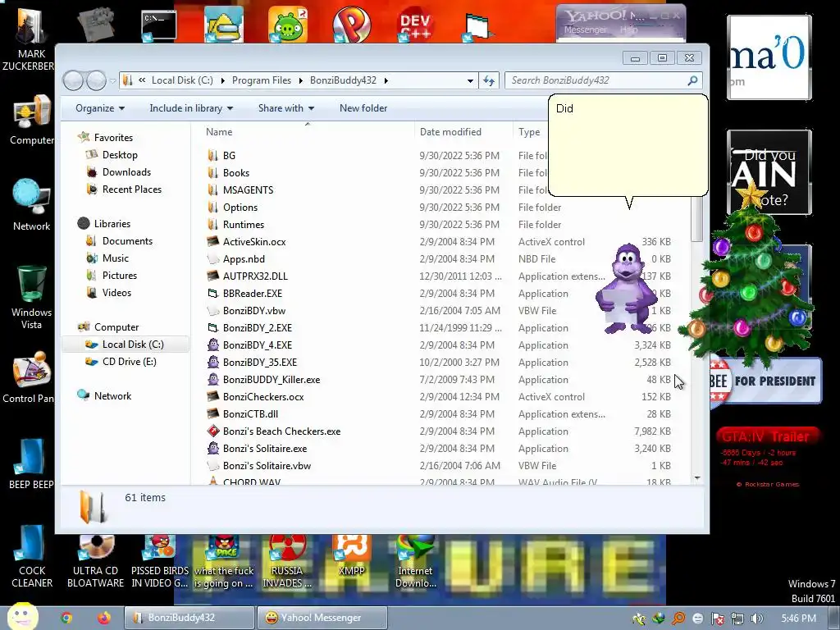Select the MSAGENTS folder icon

tap(212, 189)
